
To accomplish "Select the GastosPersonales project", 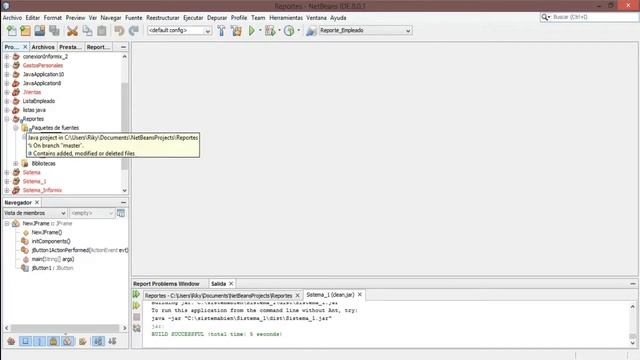I will click(x=42, y=65).
